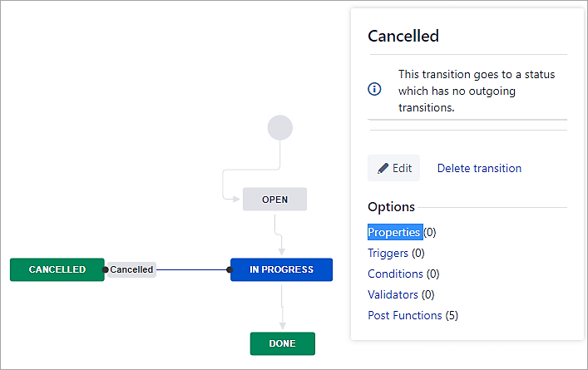Image resolution: width=588 pixels, height=370 pixels.
Task: Click the Cancelled transition label in diagram
Action: pos(131,269)
